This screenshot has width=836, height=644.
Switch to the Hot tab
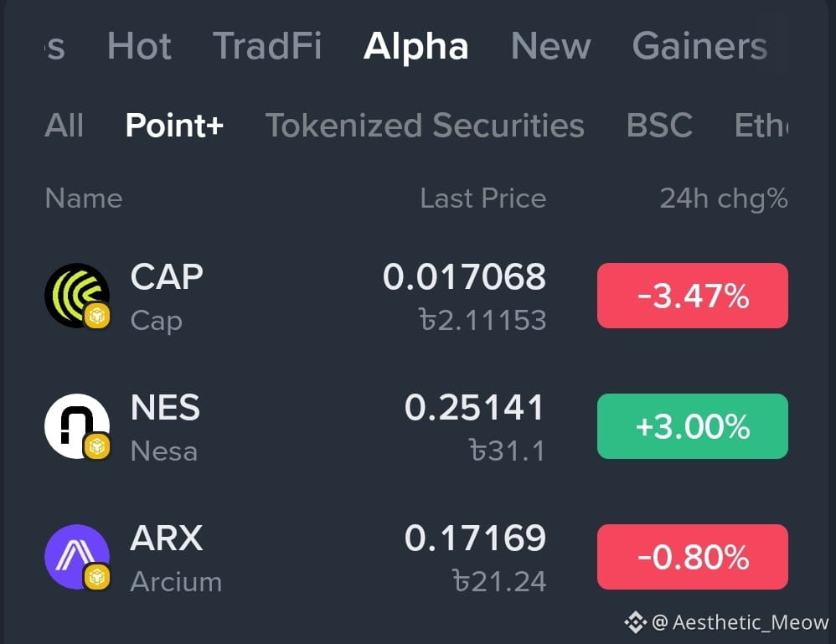click(x=139, y=46)
